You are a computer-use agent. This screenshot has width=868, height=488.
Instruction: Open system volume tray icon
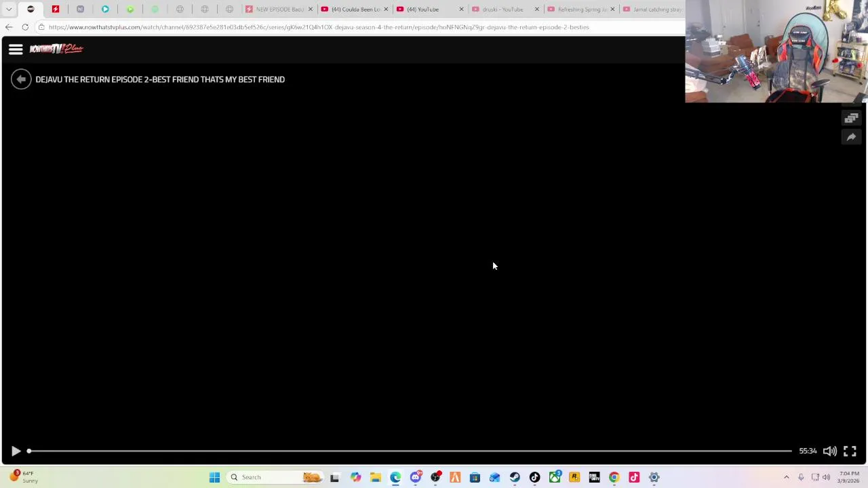(827, 477)
